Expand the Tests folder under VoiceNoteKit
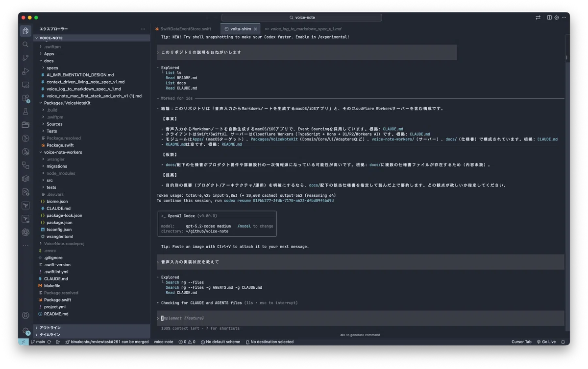588x369 pixels. 92,131
